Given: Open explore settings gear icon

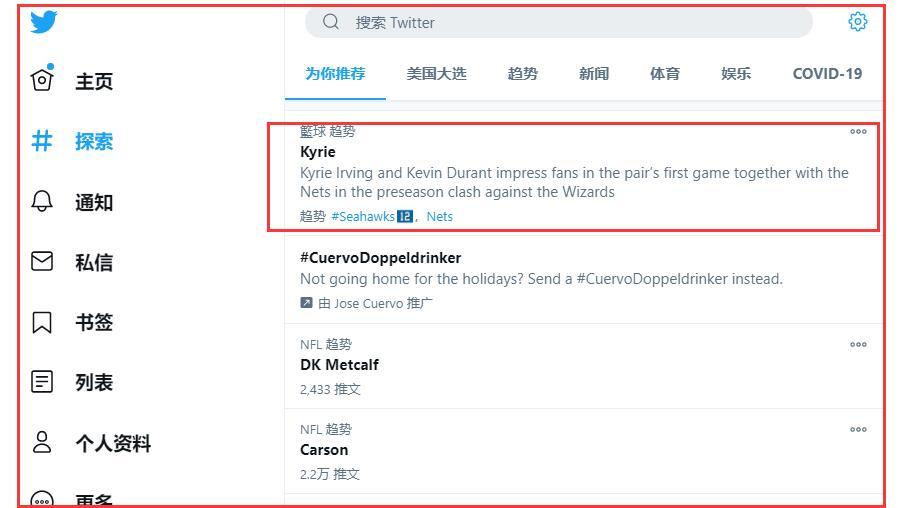Looking at the screenshot, I should (x=857, y=21).
